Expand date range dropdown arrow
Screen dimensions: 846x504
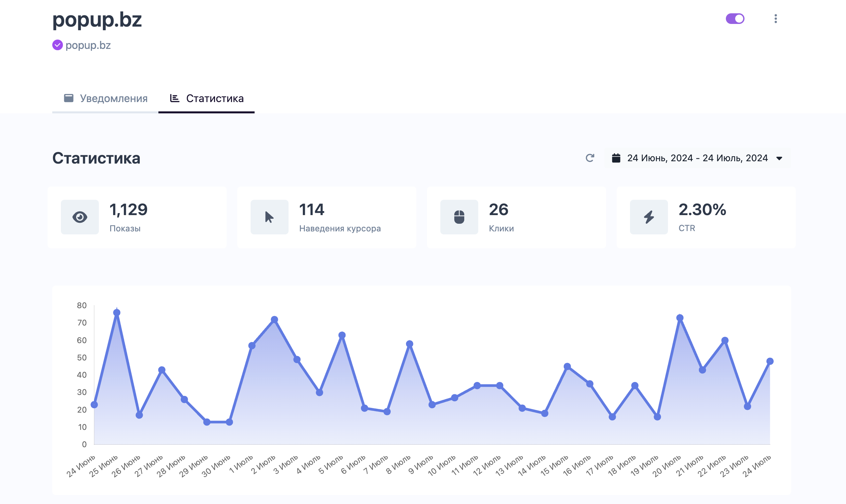click(x=779, y=159)
